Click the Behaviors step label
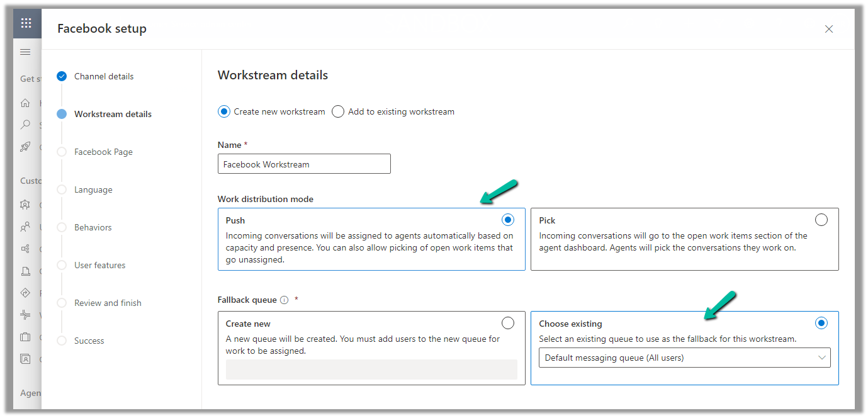 (93, 227)
